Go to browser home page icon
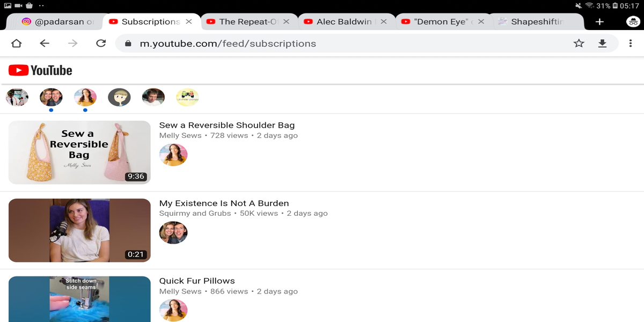Screen dimensions: 644x322 tap(16, 43)
